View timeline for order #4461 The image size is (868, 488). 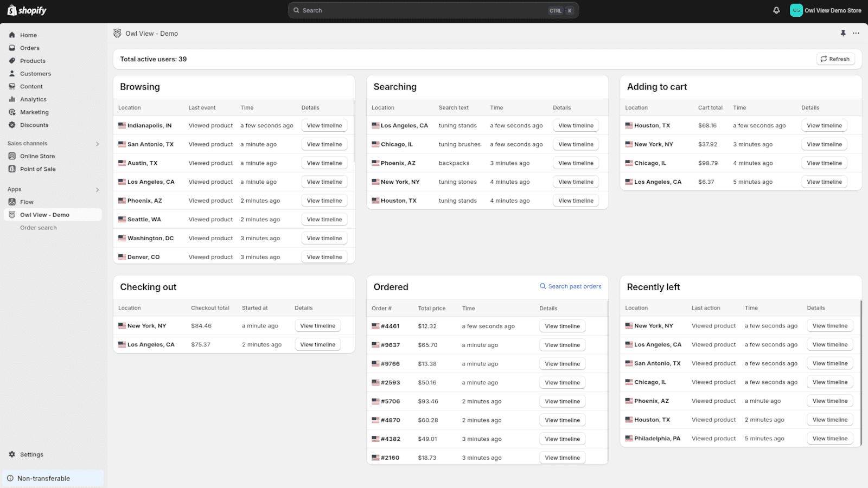point(562,325)
